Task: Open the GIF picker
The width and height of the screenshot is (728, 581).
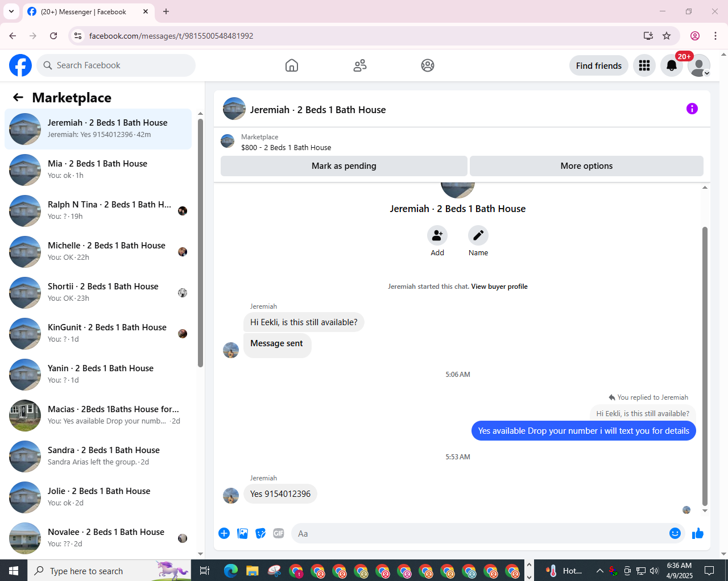Action: [279, 533]
